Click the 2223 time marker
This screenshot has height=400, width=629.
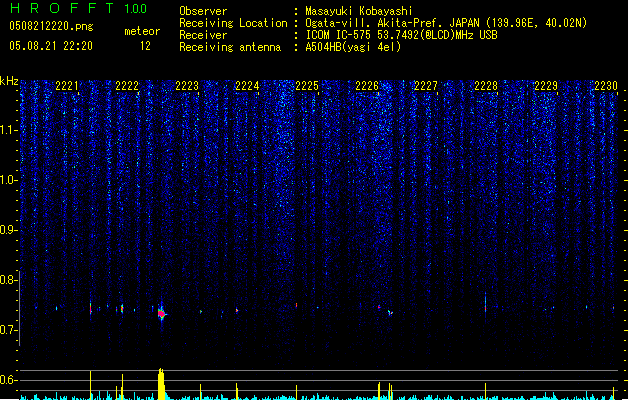(x=187, y=86)
